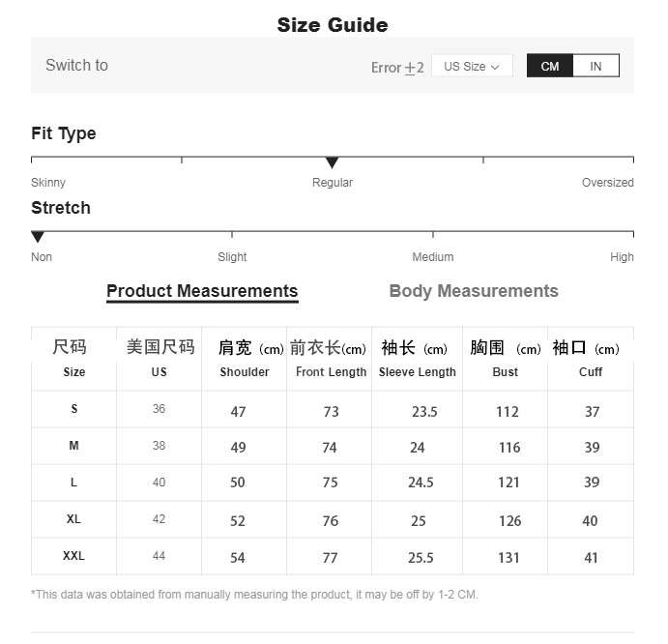Click the Error ±2 label
Screen dimensions: 668x644
[x=397, y=67]
